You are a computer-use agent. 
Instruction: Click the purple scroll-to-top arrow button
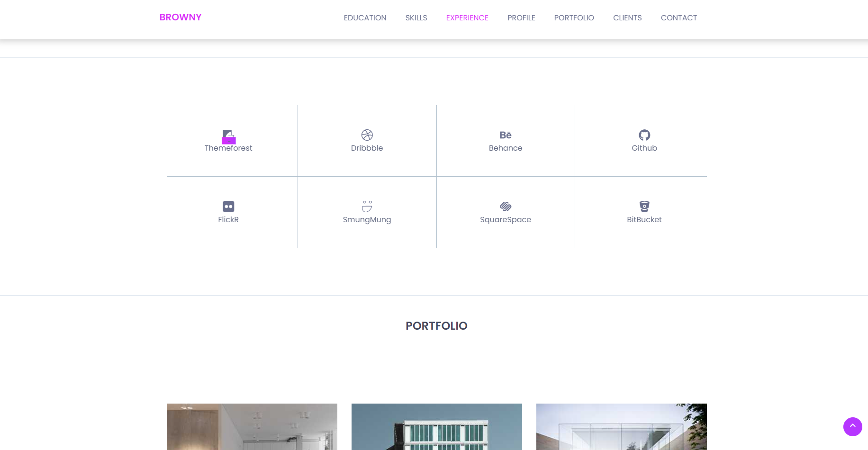pyautogui.click(x=853, y=427)
